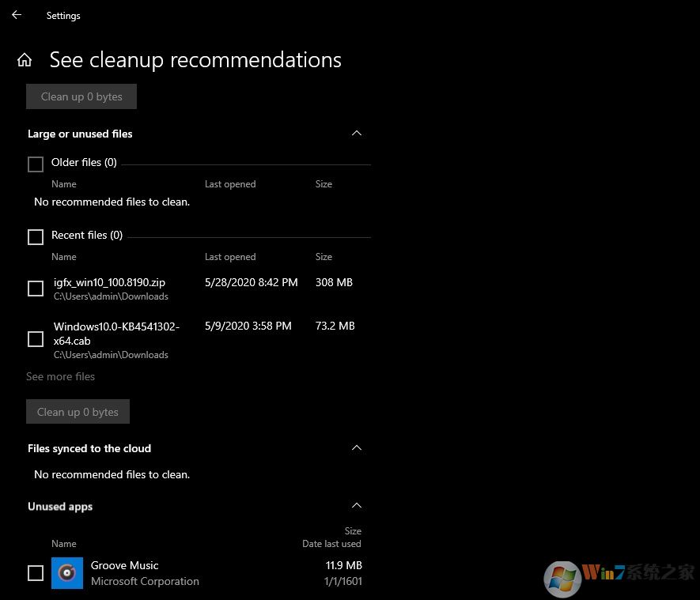The height and width of the screenshot is (600, 700).
Task: Select the igfx_win10_100.8190.zip checkbox
Action: click(36, 289)
